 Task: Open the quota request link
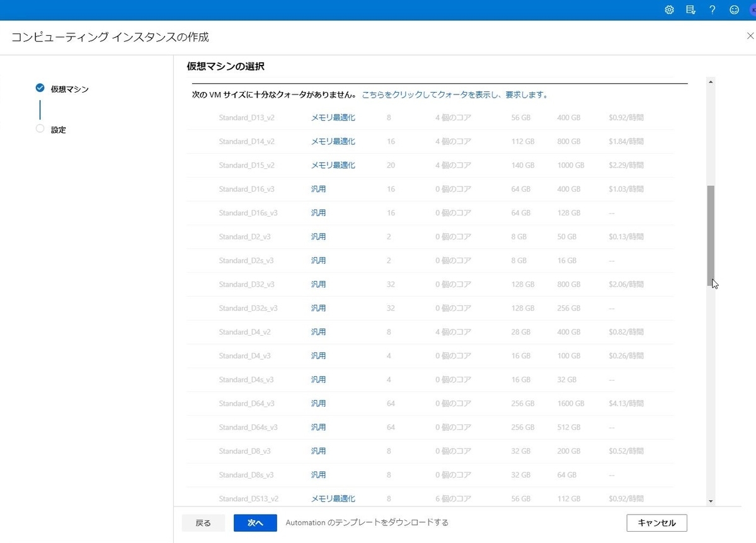pyautogui.click(x=455, y=94)
